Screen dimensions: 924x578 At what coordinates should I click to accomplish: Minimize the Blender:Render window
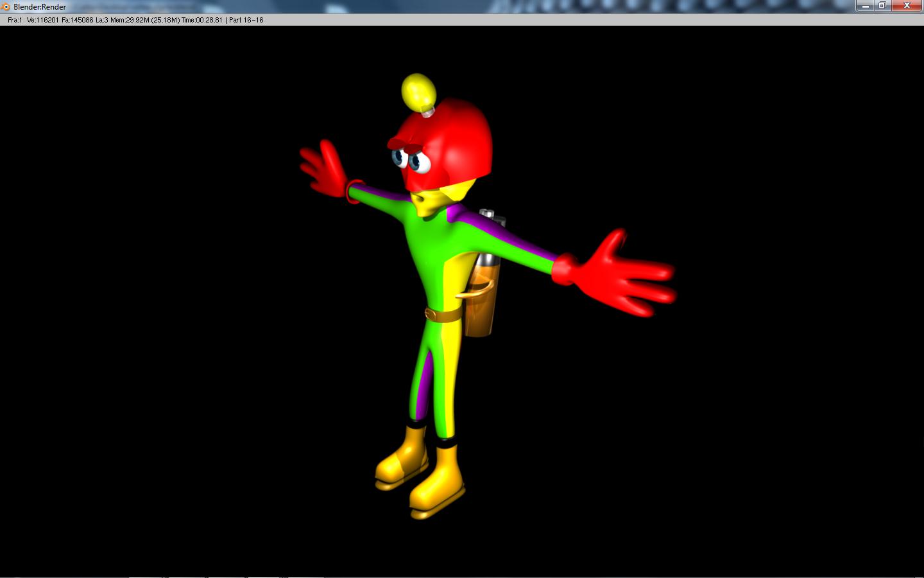[866, 6]
